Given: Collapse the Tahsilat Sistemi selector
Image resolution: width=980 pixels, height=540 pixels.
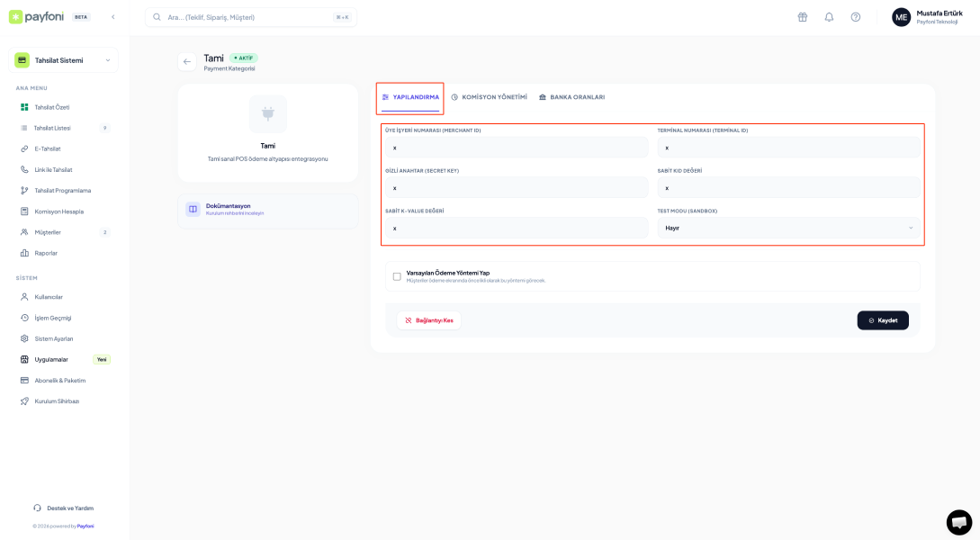Looking at the screenshot, I should (x=110, y=59).
